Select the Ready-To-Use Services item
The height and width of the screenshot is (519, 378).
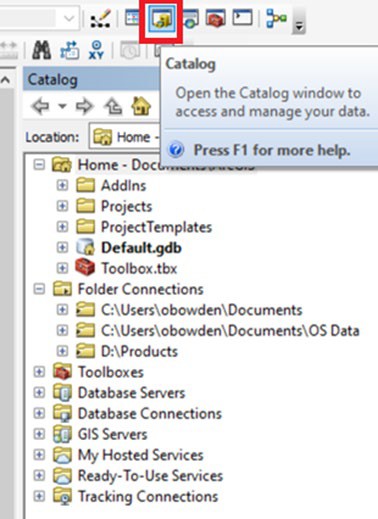click(x=150, y=476)
